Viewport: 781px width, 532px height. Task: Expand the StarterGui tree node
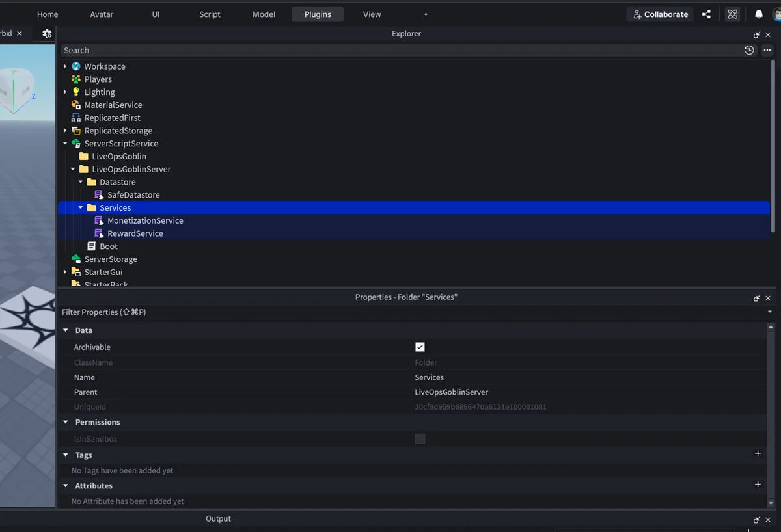pos(65,272)
